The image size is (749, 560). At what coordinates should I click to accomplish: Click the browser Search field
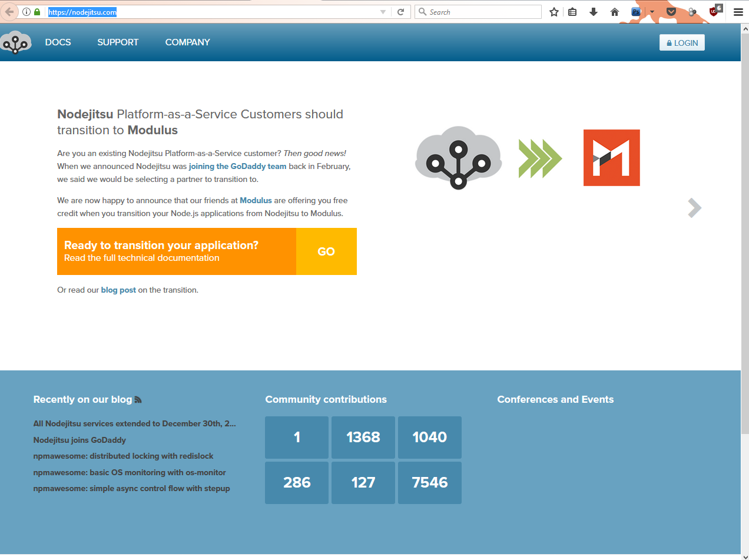click(x=478, y=12)
